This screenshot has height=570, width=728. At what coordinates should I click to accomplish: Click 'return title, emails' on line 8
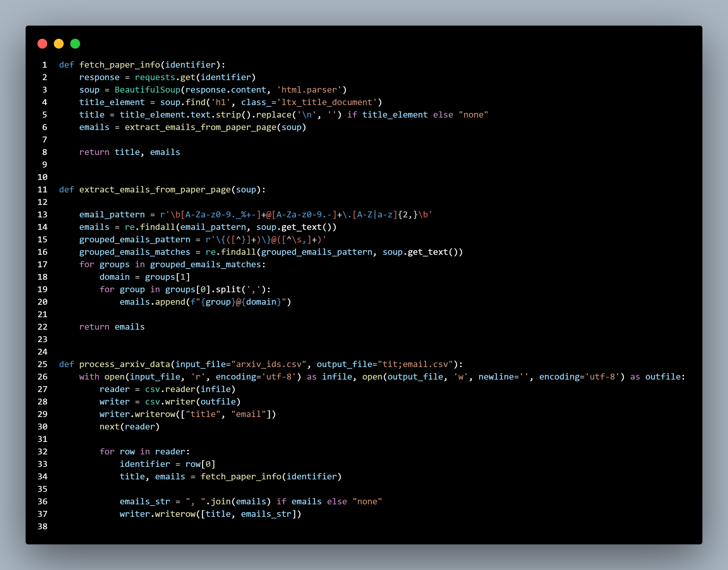click(130, 152)
